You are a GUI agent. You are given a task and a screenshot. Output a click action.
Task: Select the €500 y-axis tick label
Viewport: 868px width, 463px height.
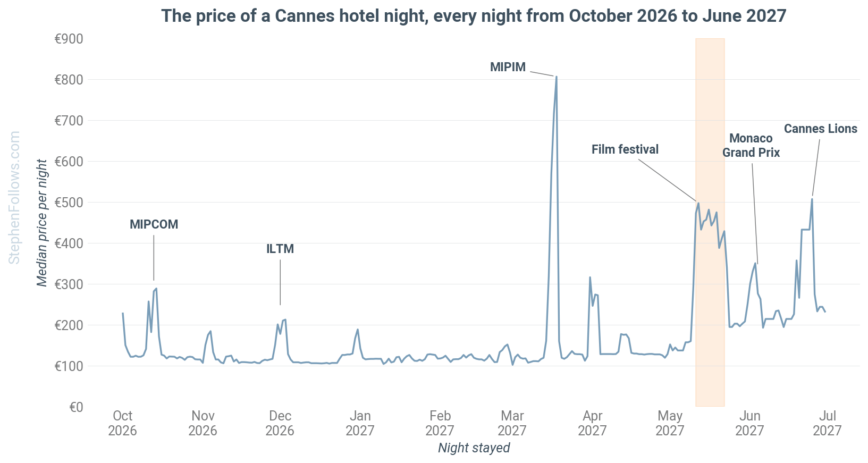click(69, 202)
